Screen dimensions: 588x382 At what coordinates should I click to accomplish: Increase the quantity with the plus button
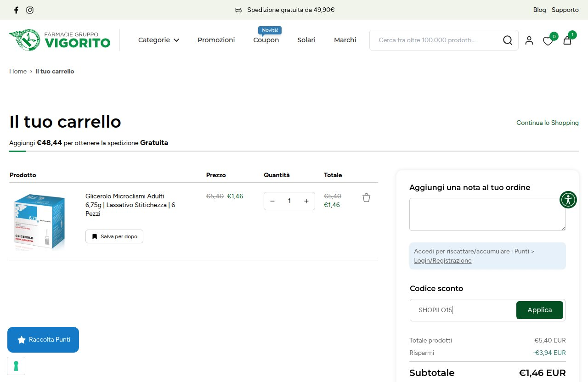click(306, 201)
